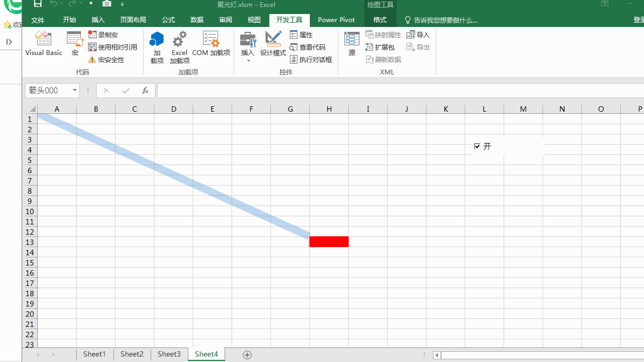The height and width of the screenshot is (362, 644).
Task: Switch to the 公式 formulas tab
Action: [x=168, y=20]
